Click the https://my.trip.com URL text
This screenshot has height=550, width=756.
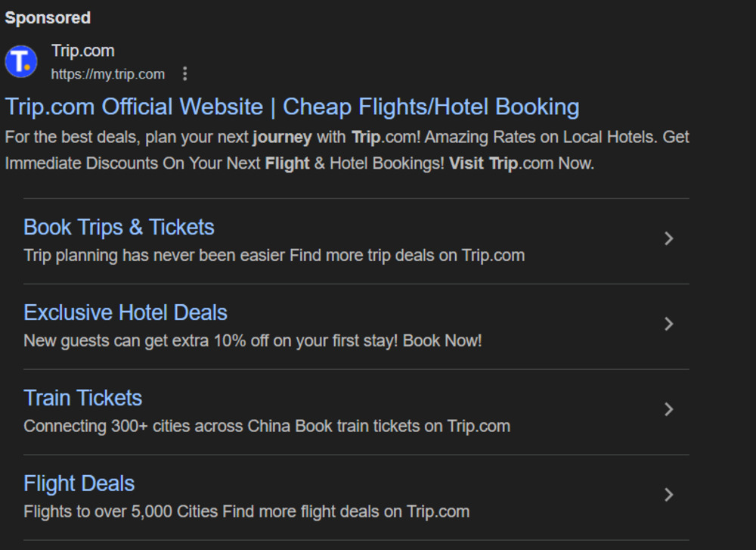click(x=108, y=74)
